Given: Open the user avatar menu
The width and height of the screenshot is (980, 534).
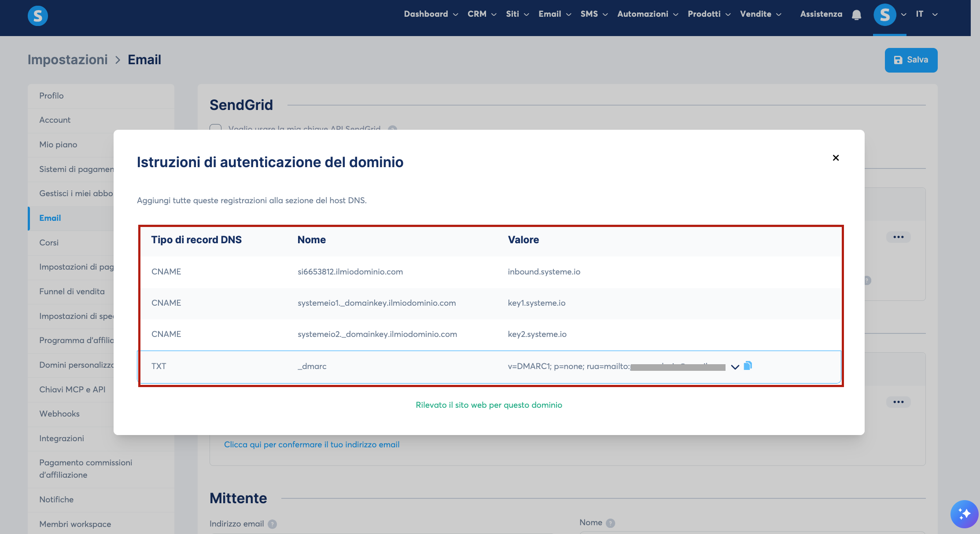Looking at the screenshot, I should click(x=885, y=15).
